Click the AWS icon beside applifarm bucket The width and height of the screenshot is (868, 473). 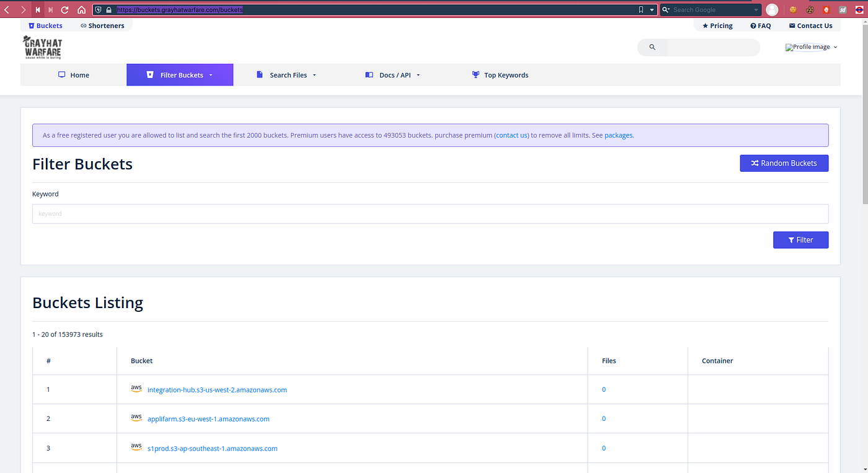pyautogui.click(x=136, y=418)
